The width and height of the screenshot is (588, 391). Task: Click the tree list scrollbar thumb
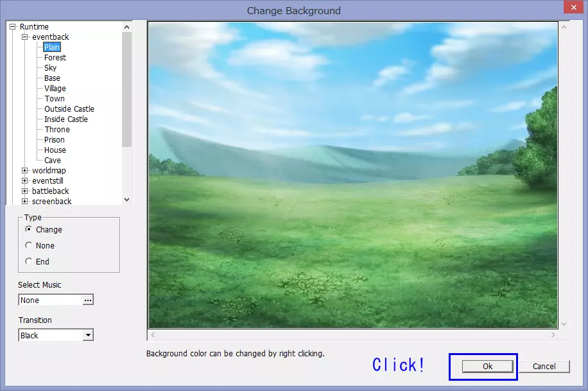click(126, 89)
